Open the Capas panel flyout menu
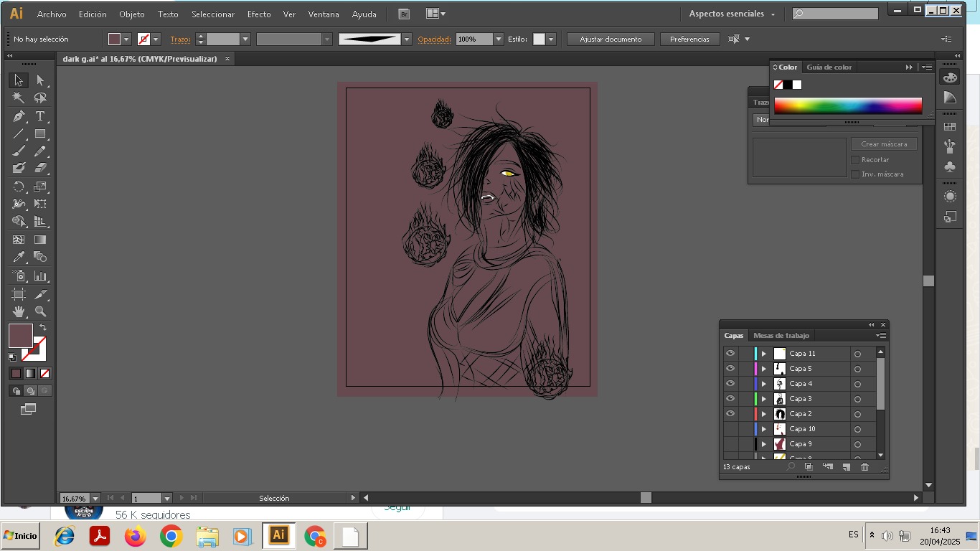Viewport: 980px width, 551px height. pos(881,336)
